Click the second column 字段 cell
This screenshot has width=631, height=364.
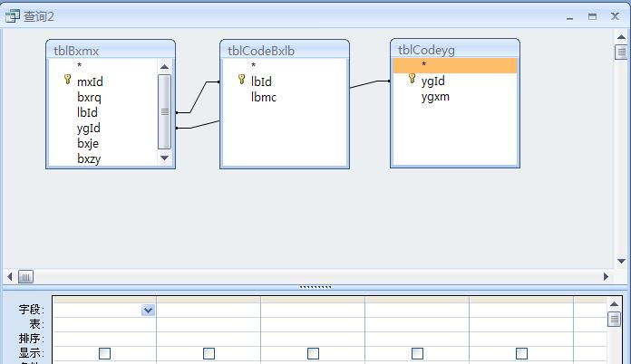click(x=209, y=311)
